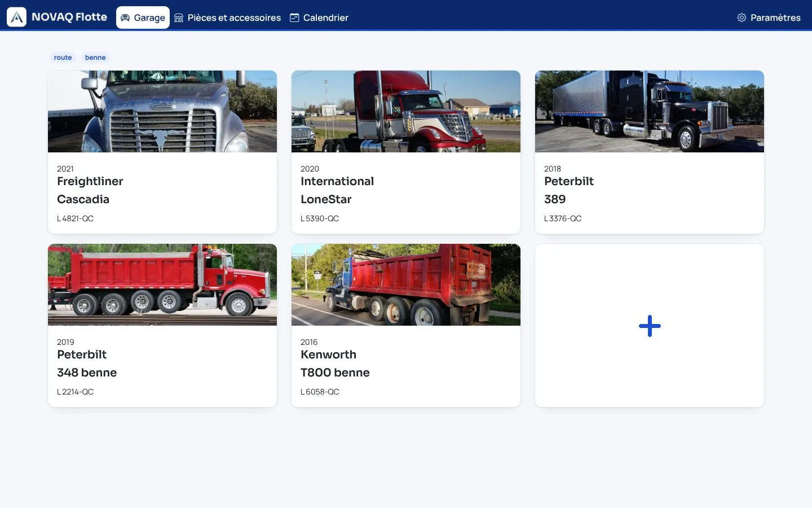Image resolution: width=812 pixels, height=508 pixels.
Task: Click the shop icon beside Pièces et accessoires
Action: (x=179, y=17)
